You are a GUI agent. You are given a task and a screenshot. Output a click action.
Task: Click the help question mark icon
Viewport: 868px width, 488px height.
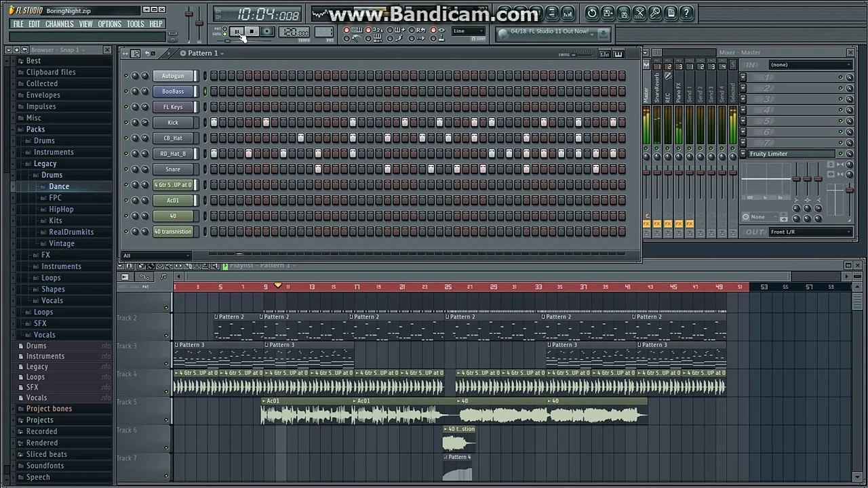[x=686, y=13]
